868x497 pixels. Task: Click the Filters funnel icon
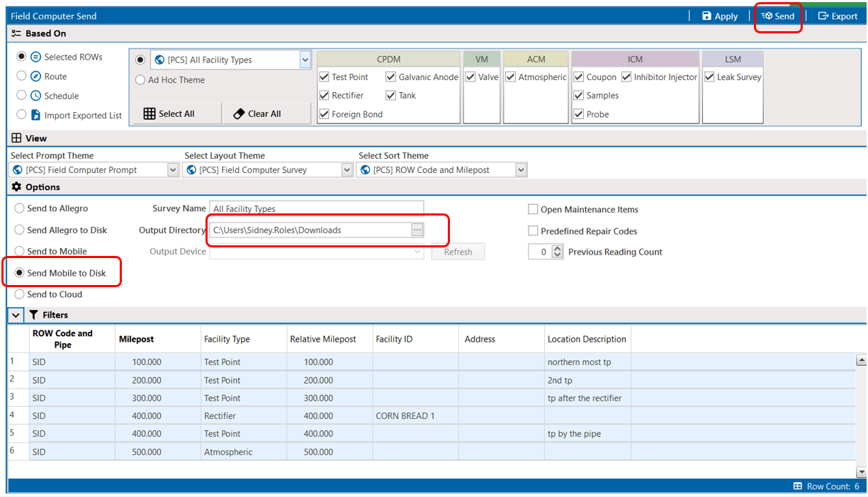[33, 315]
